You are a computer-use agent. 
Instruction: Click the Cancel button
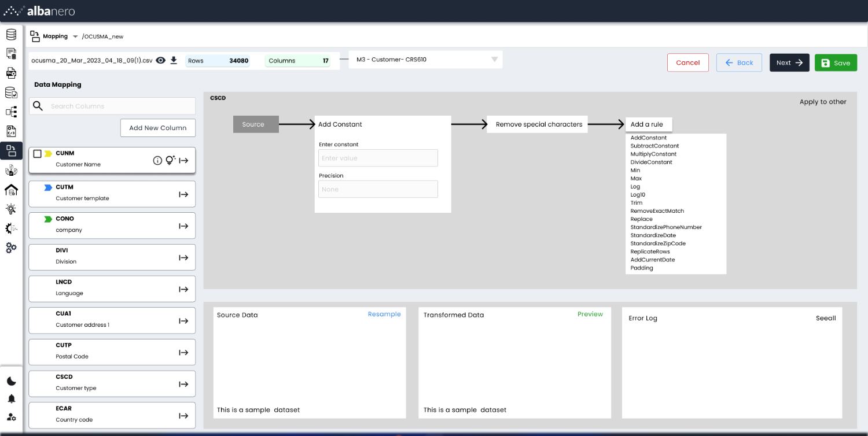(688, 62)
